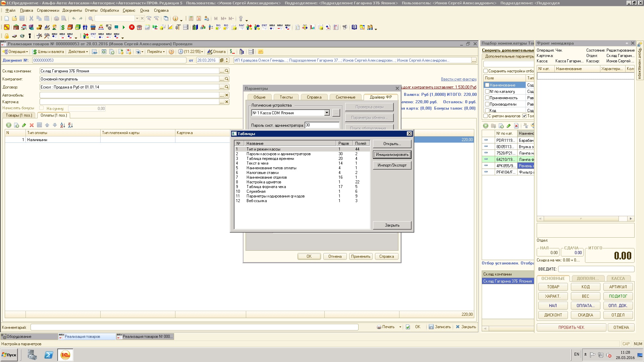644x362 pixels.
Task: Click the green dollar sign icon in main toolbar
Action: (62, 27)
